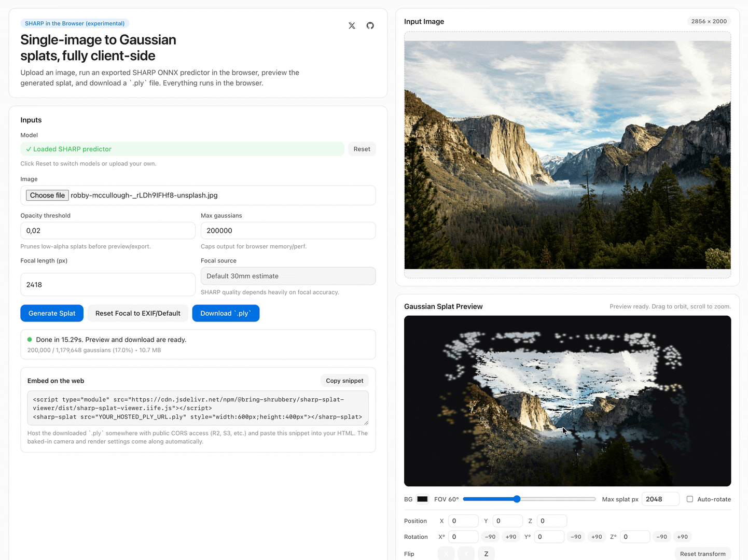
Task: Click Reset Focal to EXIF/Default
Action: (138, 313)
